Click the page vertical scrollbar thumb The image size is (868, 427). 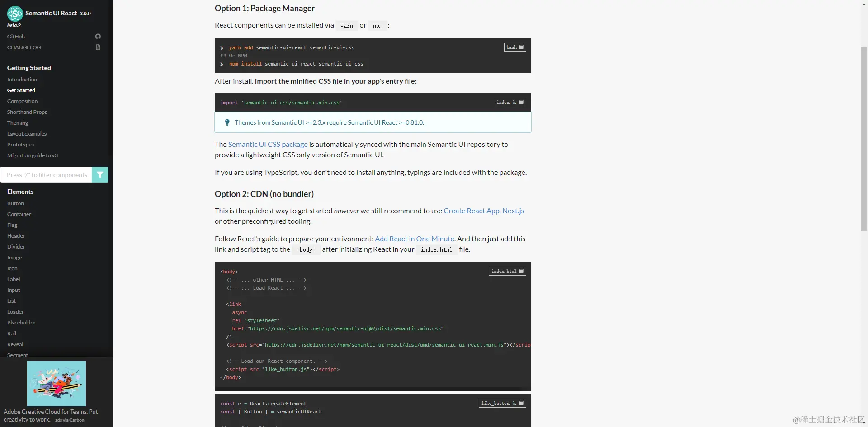point(864,138)
